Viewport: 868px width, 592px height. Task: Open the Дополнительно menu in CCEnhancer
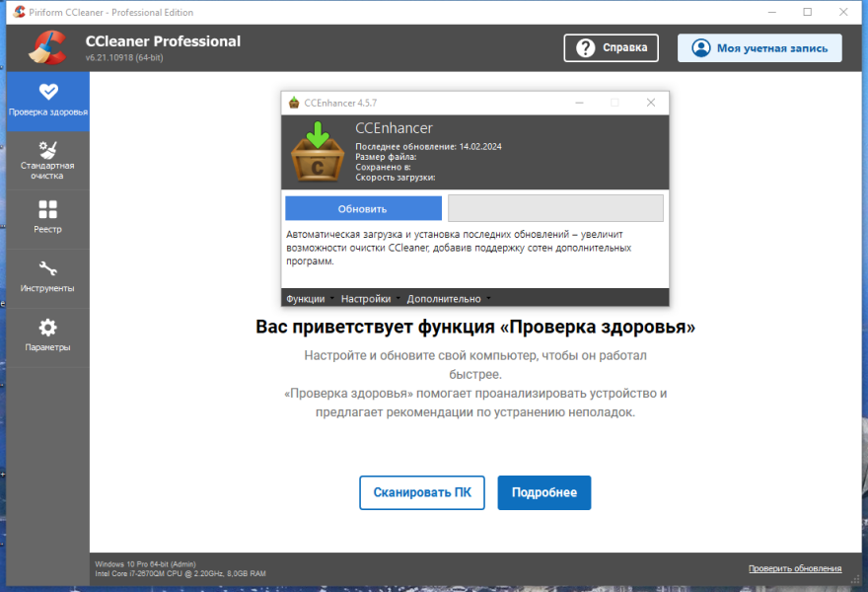tap(449, 299)
